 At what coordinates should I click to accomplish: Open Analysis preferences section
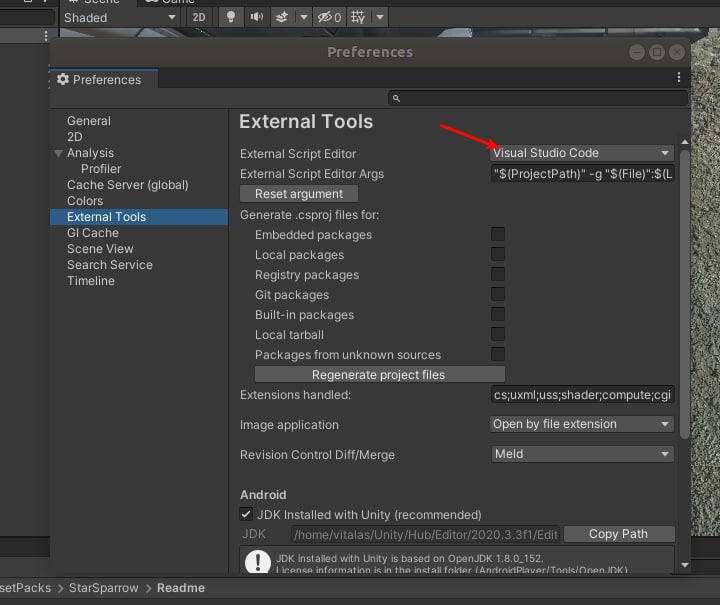point(90,153)
